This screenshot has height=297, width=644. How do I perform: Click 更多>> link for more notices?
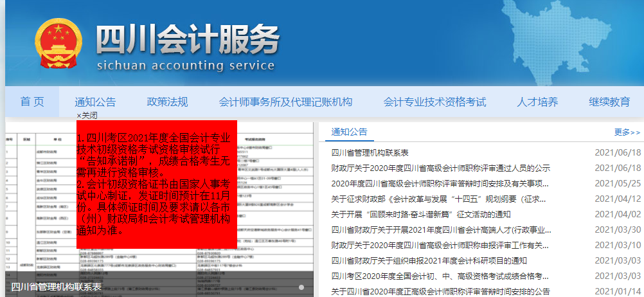627,132
